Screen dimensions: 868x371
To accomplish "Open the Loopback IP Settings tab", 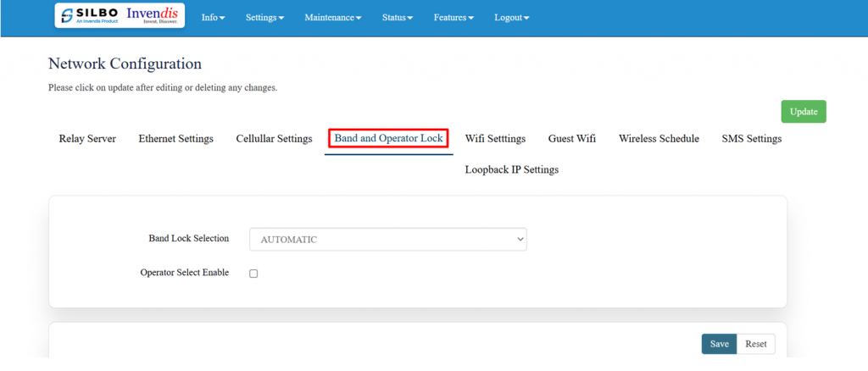I will pos(511,170).
